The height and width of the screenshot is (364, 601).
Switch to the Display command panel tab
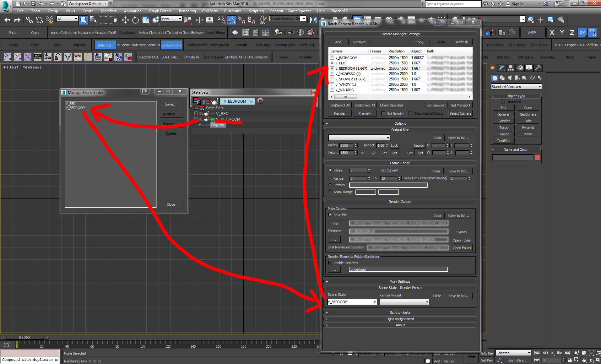point(529,68)
